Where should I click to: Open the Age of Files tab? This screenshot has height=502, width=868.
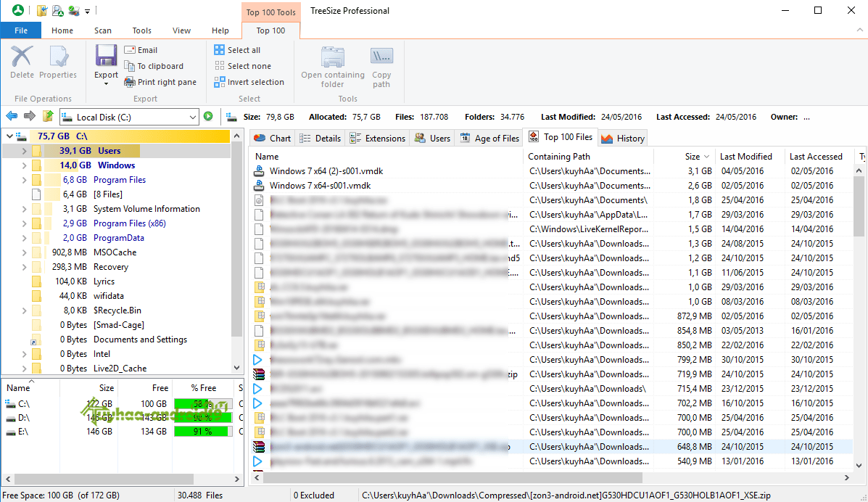(x=489, y=139)
